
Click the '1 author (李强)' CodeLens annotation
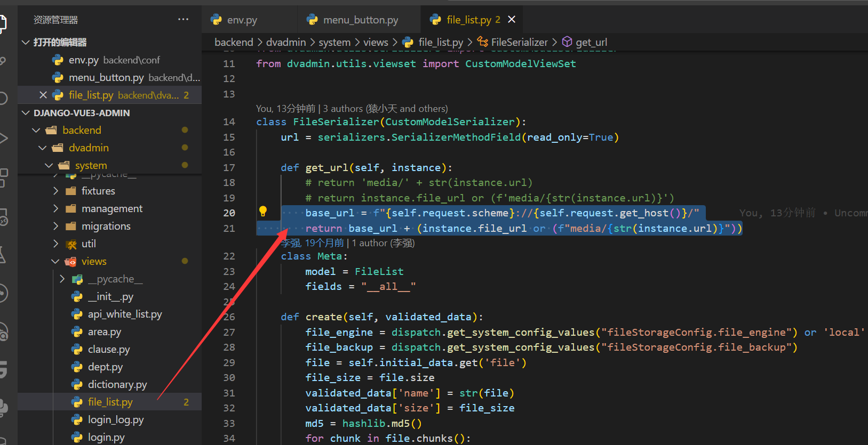tap(383, 243)
